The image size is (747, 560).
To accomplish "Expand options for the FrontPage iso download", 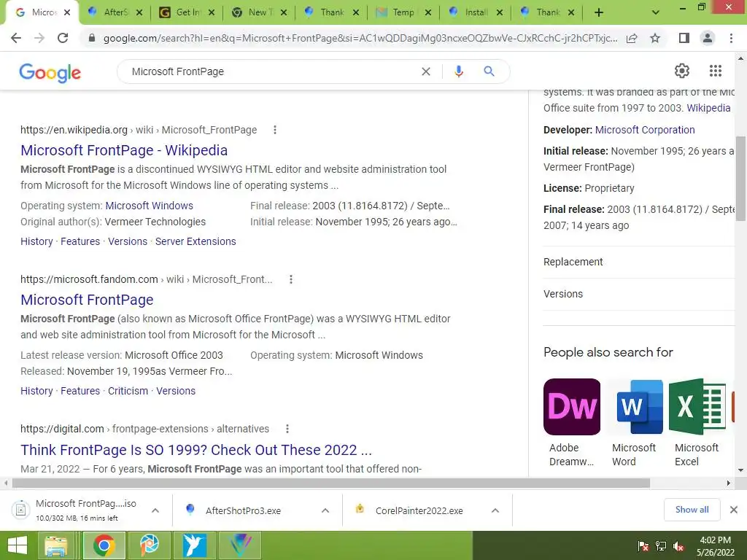I will point(155,510).
